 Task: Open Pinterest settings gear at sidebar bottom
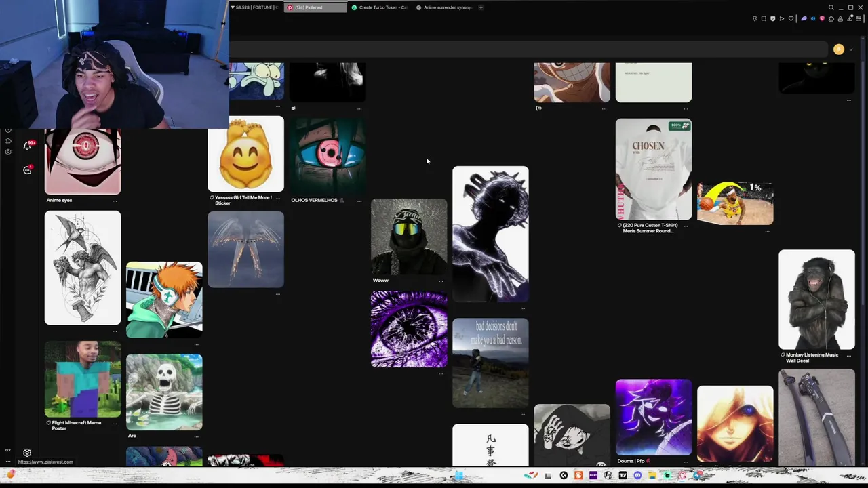tap(27, 453)
